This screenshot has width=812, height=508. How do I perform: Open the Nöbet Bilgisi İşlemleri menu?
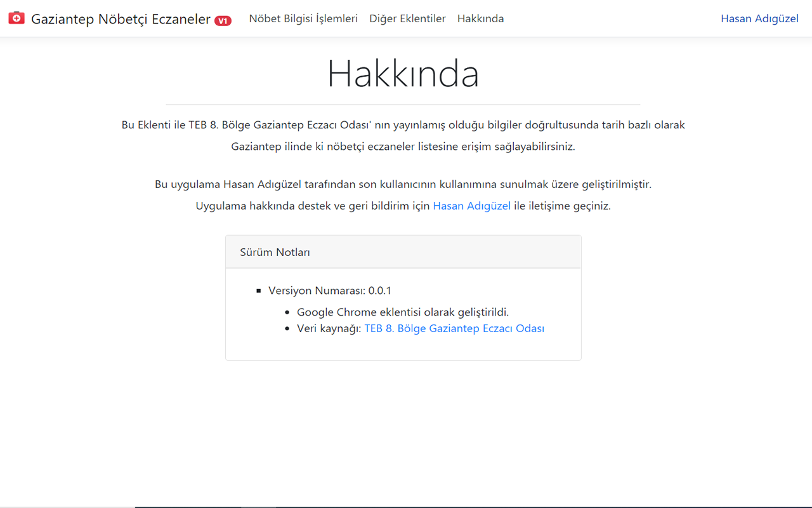pos(303,18)
